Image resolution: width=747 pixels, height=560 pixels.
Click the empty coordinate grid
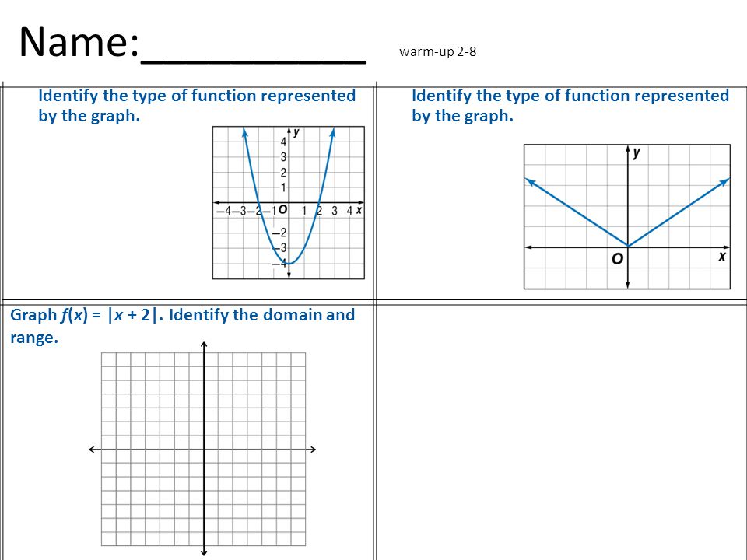203,449
